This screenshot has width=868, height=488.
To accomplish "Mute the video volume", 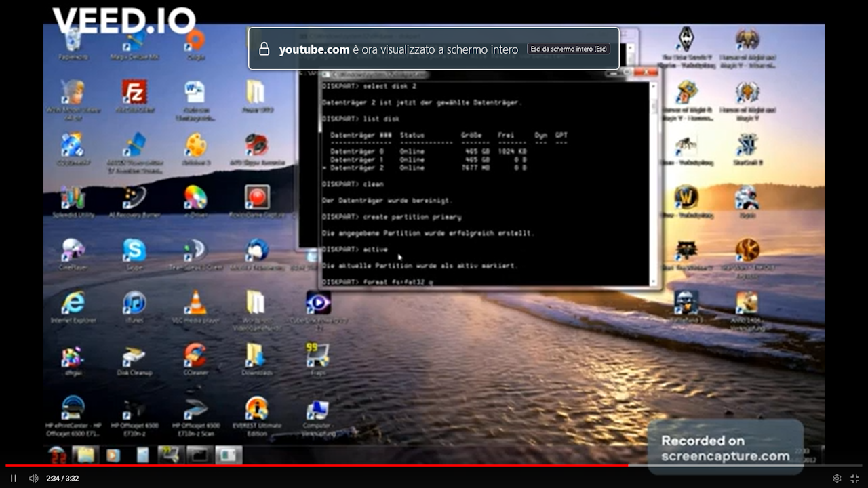I will point(33,479).
